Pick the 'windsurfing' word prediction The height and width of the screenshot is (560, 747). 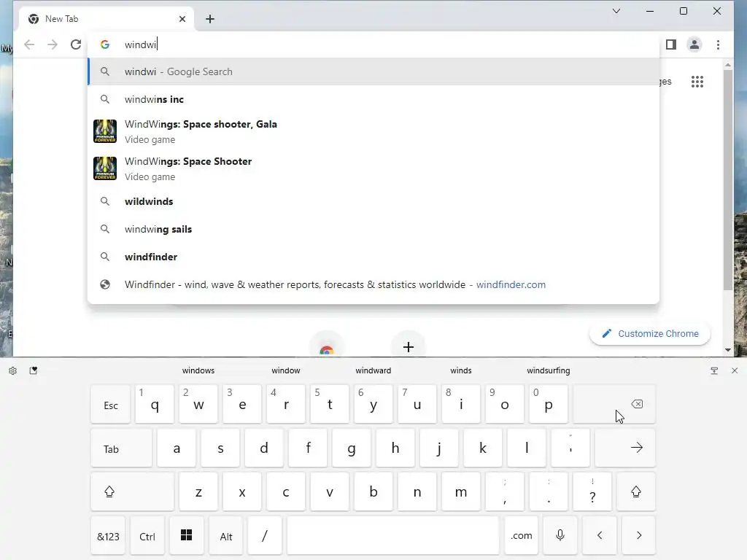click(549, 370)
